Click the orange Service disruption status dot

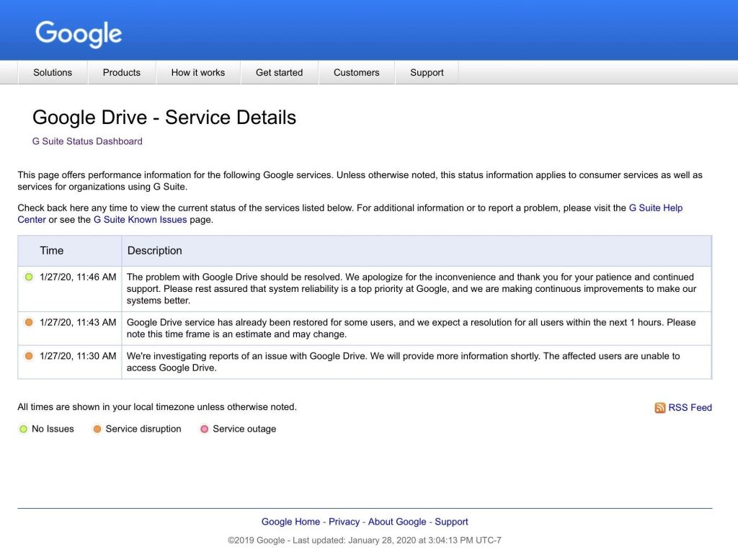coord(97,429)
